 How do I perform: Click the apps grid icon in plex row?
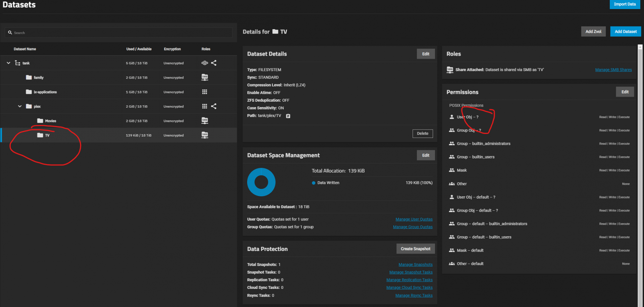pyautogui.click(x=205, y=106)
